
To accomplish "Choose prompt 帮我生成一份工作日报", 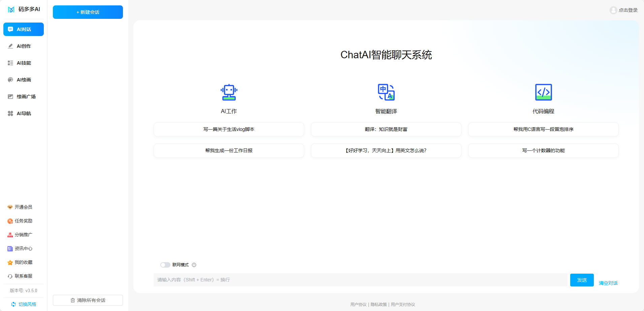I will [229, 150].
